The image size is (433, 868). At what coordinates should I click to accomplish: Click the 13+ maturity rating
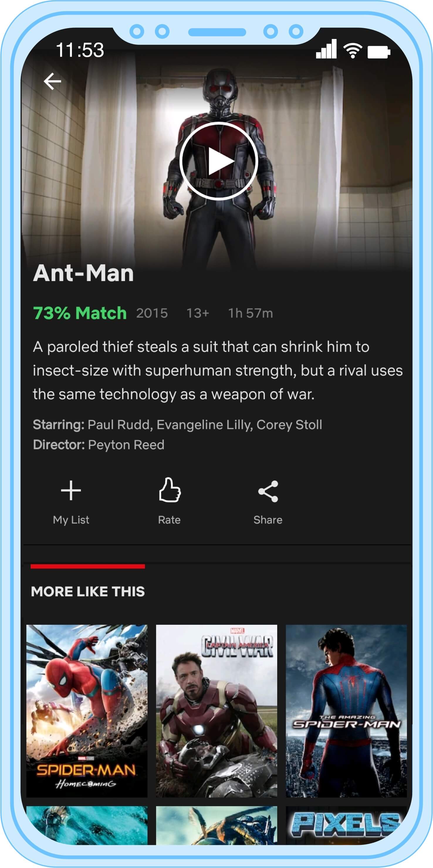pos(198,313)
